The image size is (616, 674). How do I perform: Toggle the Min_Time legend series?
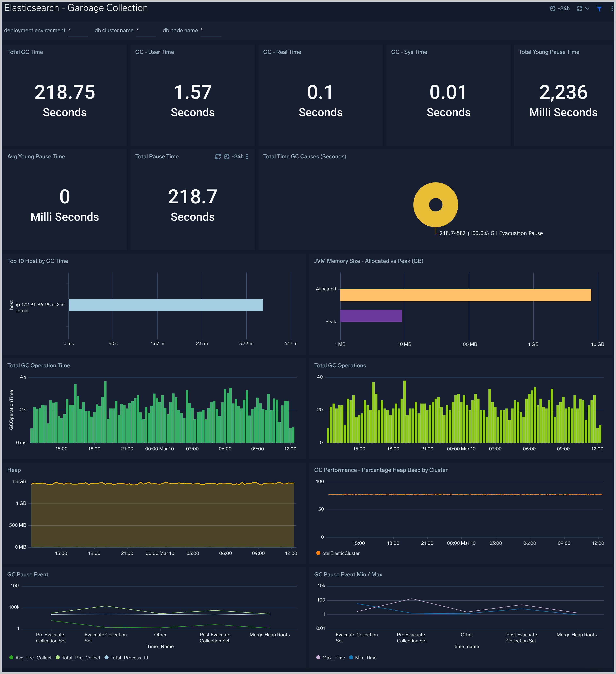click(x=363, y=658)
